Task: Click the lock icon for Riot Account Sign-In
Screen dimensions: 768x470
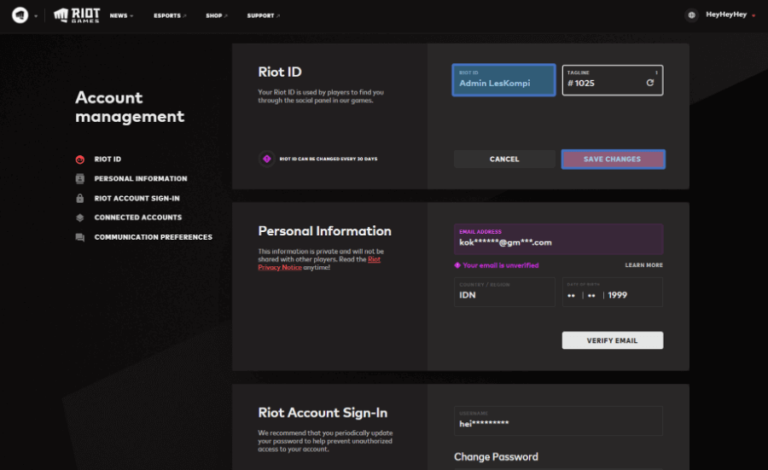Action: (80, 198)
